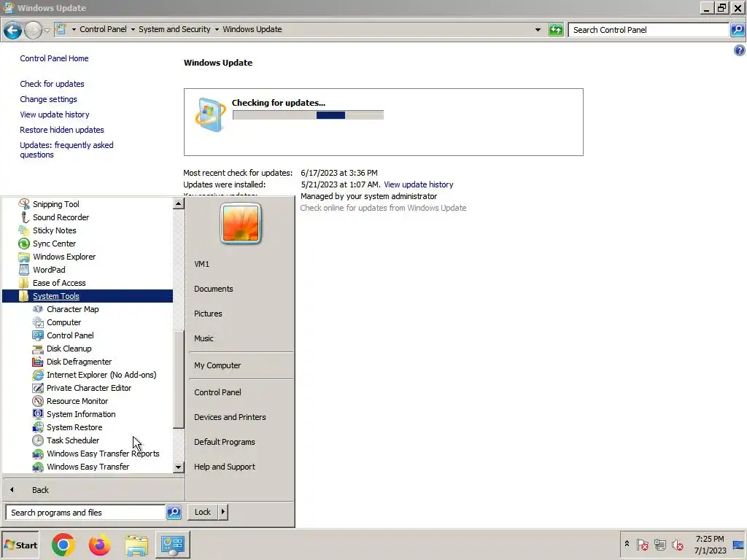Open the recent pages dropdown arrow
Image resolution: width=747 pixels, height=560 pixels.
click(47, 31)
